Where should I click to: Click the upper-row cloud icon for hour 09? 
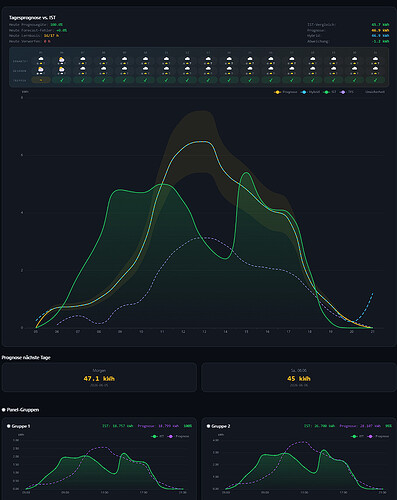pyautogui.click(x=124, y=59)
